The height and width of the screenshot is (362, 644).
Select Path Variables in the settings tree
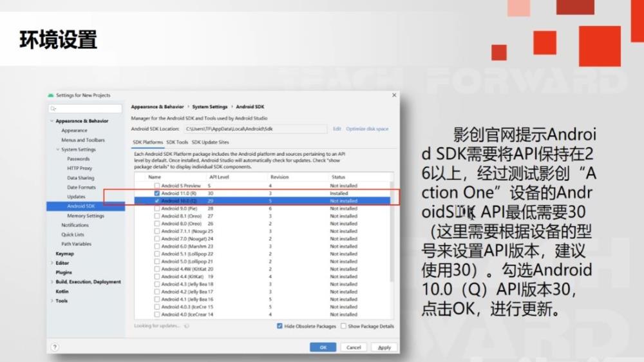coord(77,244)
